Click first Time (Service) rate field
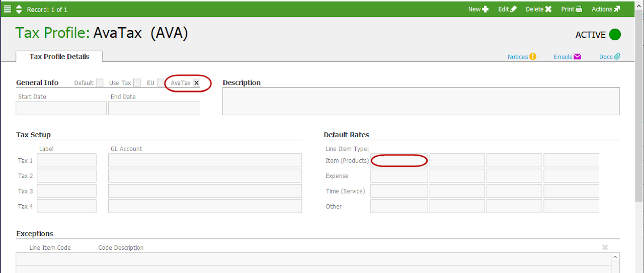Image resolution: width=644 pixels, height=273 pixels. pyautogui.click(x=399, y=191)
